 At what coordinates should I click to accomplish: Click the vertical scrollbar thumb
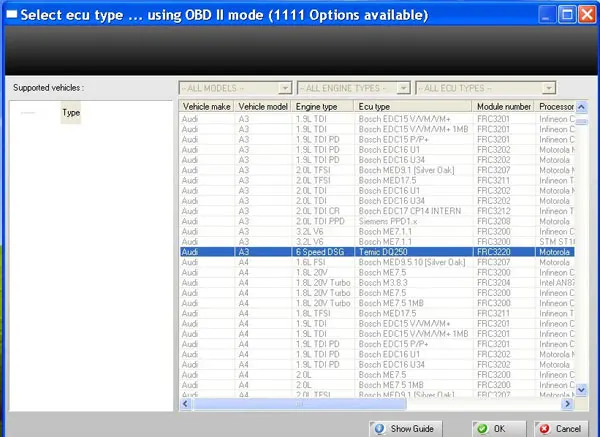pos(582,122)
